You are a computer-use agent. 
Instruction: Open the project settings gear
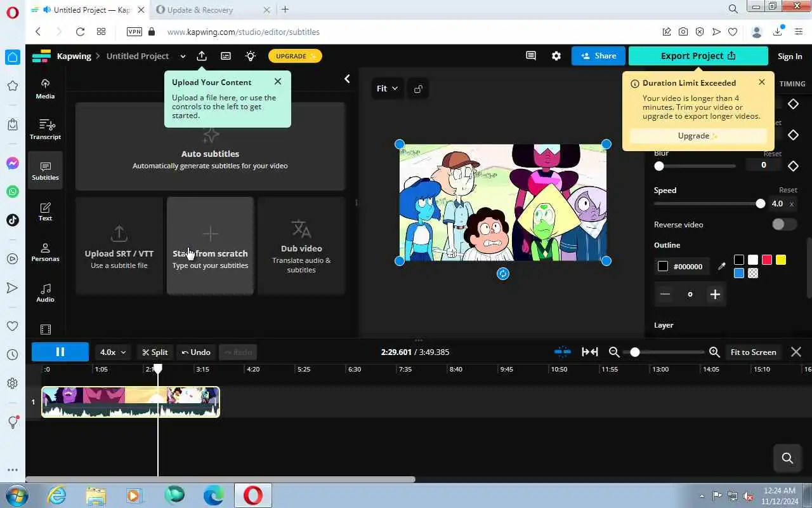(x=556, y=56)
